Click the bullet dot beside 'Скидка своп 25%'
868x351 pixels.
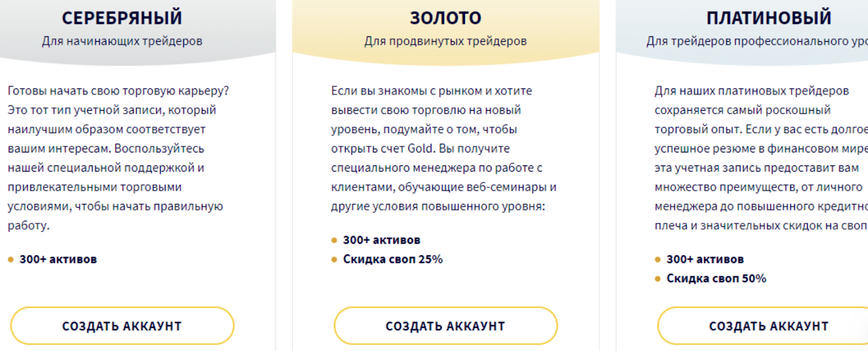point(334,260)
